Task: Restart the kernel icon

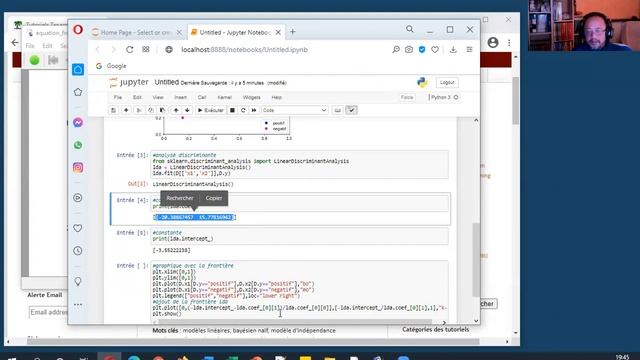Action: click(x=243, y=110)
